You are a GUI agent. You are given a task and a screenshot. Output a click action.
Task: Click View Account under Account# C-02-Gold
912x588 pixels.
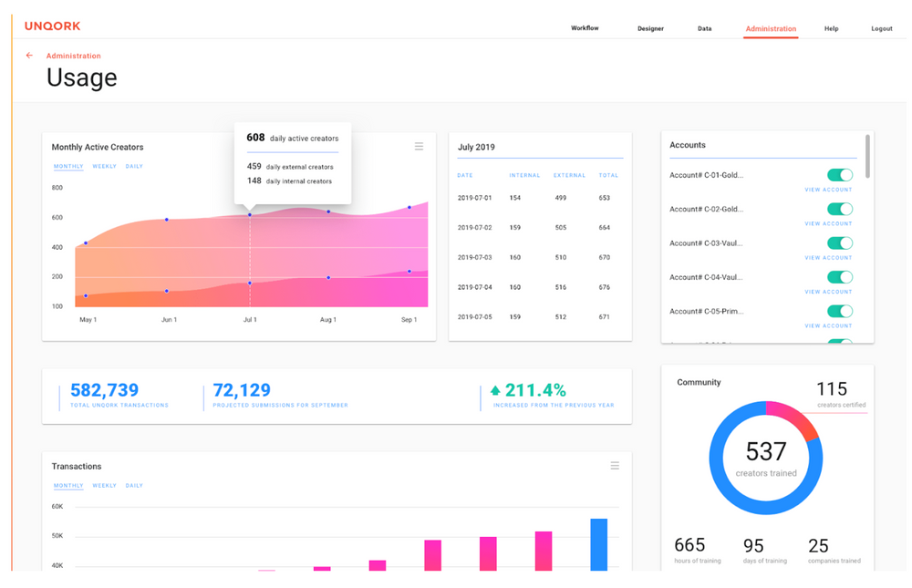[x=828, y=223]
